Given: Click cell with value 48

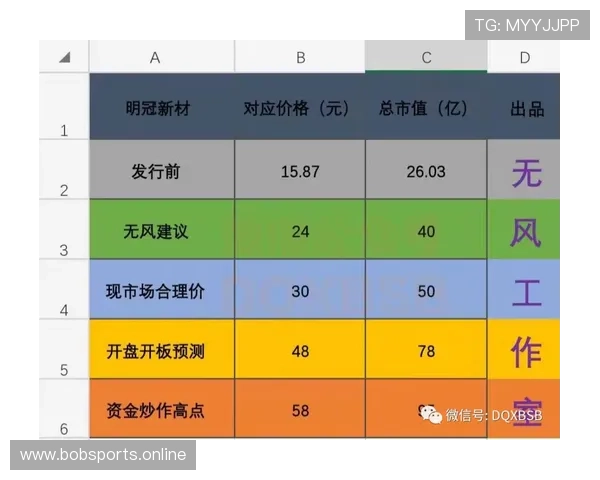Looking at the screenshot, I should point(300,349).
